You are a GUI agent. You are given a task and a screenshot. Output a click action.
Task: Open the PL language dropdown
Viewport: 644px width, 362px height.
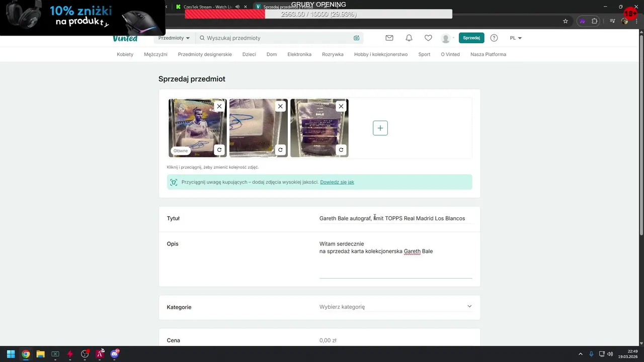[x=516, y=38]
